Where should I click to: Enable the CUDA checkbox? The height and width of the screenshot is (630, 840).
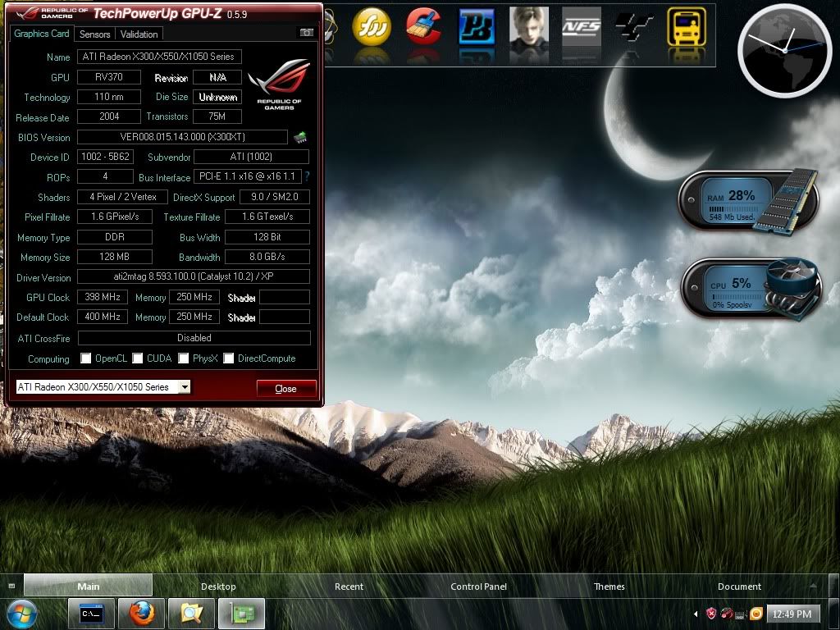[138, 358]
